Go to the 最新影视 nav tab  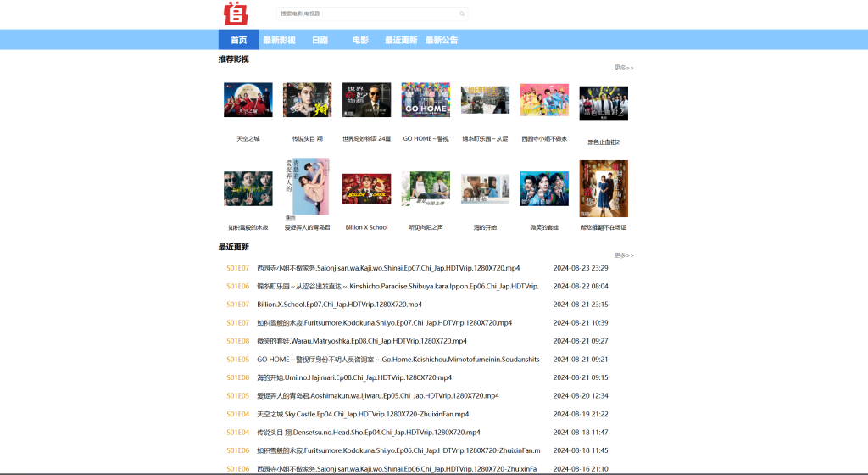[x=279, y=40]
